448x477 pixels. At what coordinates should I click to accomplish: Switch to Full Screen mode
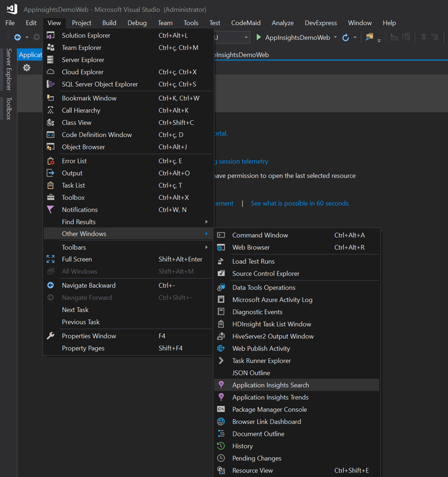(128, 259)
